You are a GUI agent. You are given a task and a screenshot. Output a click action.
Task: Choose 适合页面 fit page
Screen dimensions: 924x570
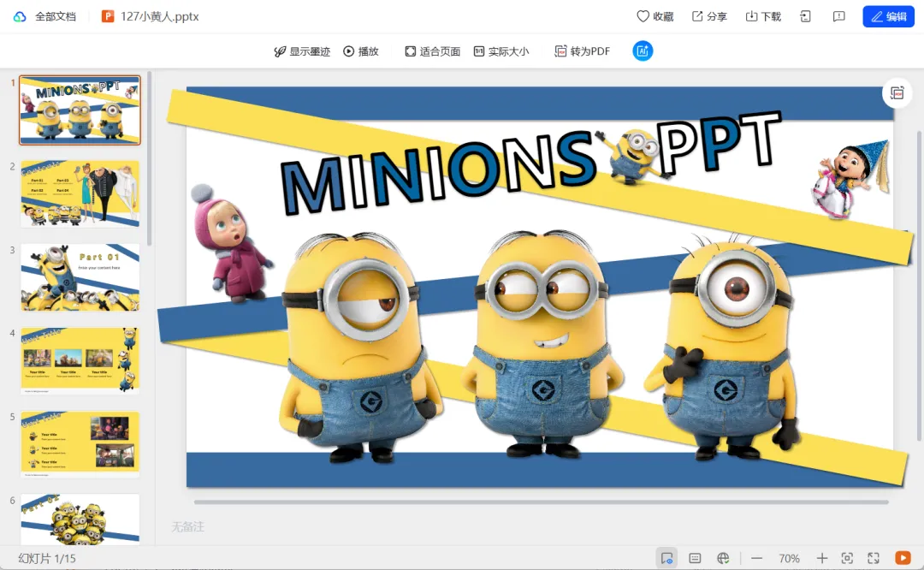pos(433,51)
